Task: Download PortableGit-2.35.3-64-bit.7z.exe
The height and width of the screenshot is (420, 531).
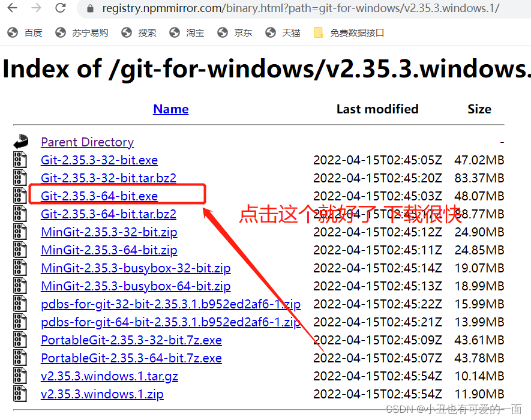Action: click(131, 358)
